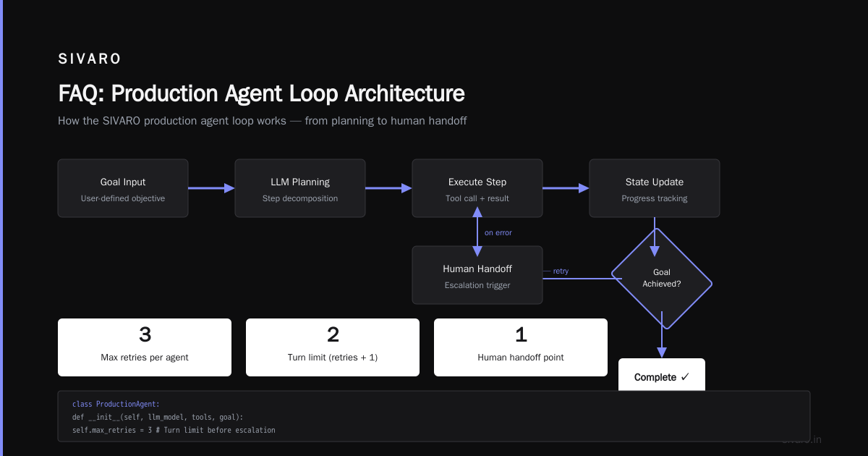Viewport: 868px width, 456px height.
Task: Select the FAQ: Production Agent Loop Architecture heading
Action: pyautogui.click(x=261, y=93)
